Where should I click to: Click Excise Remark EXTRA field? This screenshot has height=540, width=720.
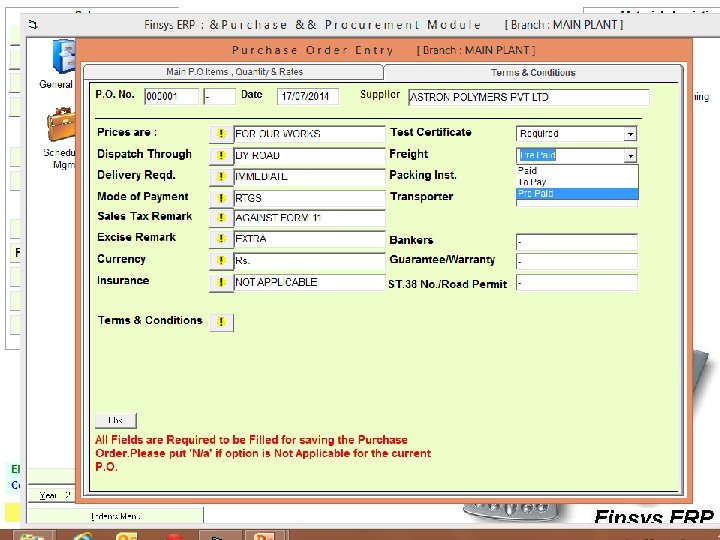tap(309, 239)
